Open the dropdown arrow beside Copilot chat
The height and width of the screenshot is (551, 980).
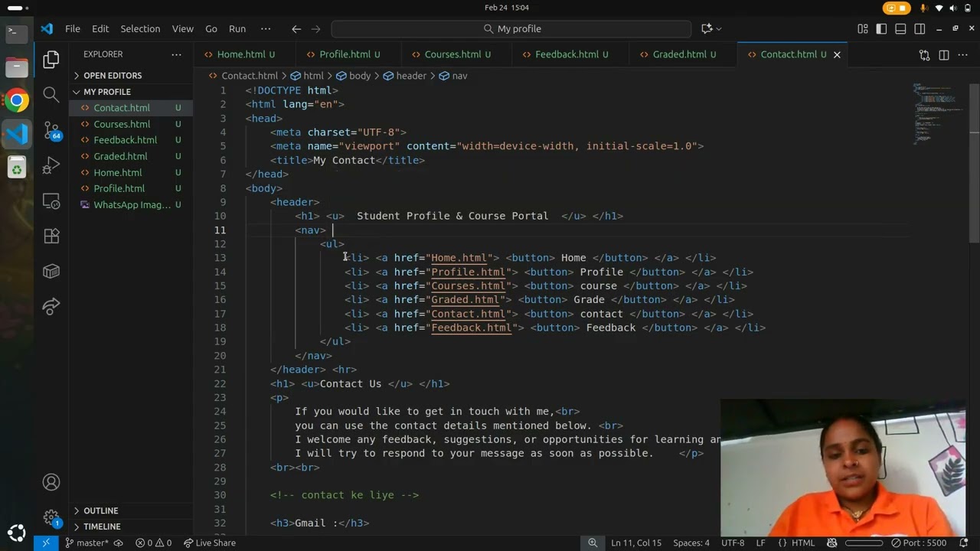(x=719, y=29)
